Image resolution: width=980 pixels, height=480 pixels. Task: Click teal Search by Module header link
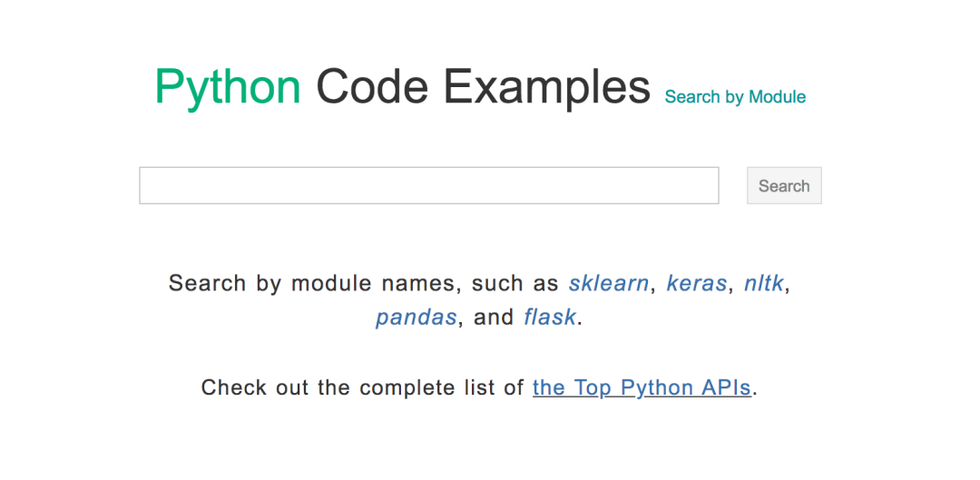[x=735, y=97]
